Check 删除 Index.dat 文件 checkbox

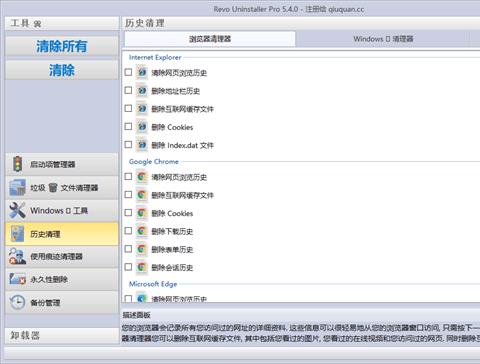(128, 145)
